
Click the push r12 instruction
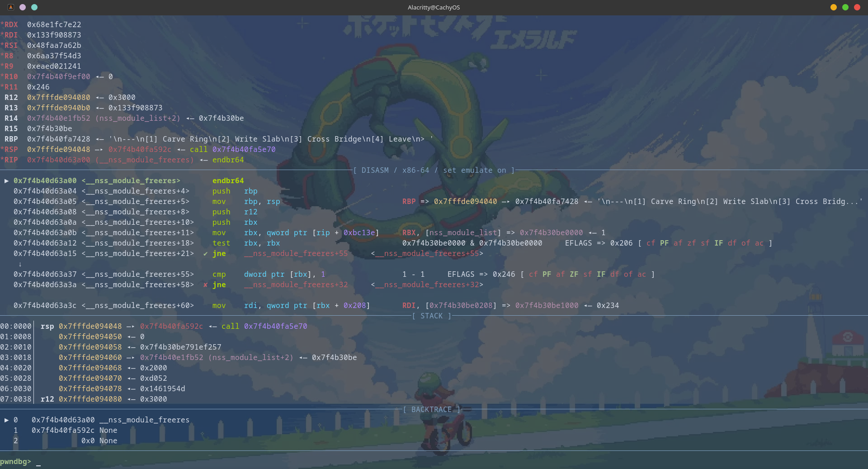coord(235,212)
